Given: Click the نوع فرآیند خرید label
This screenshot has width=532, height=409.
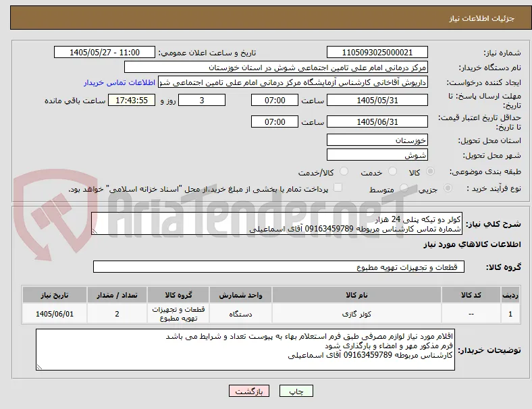Looking at the screenshot, I should [494, 188].
